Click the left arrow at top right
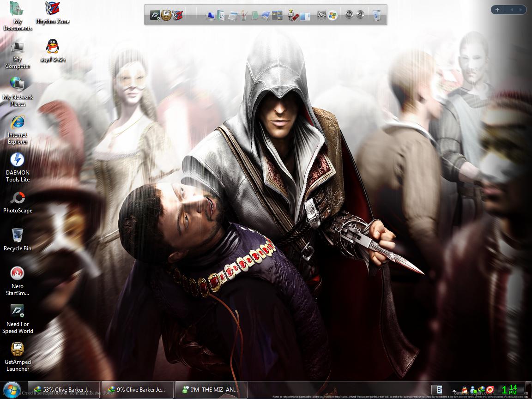The image size is (532, 399). (x=511, y=10)
